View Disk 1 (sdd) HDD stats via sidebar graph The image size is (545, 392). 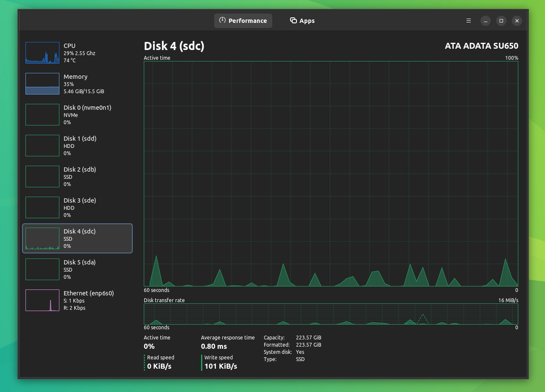tap(42, 145)
